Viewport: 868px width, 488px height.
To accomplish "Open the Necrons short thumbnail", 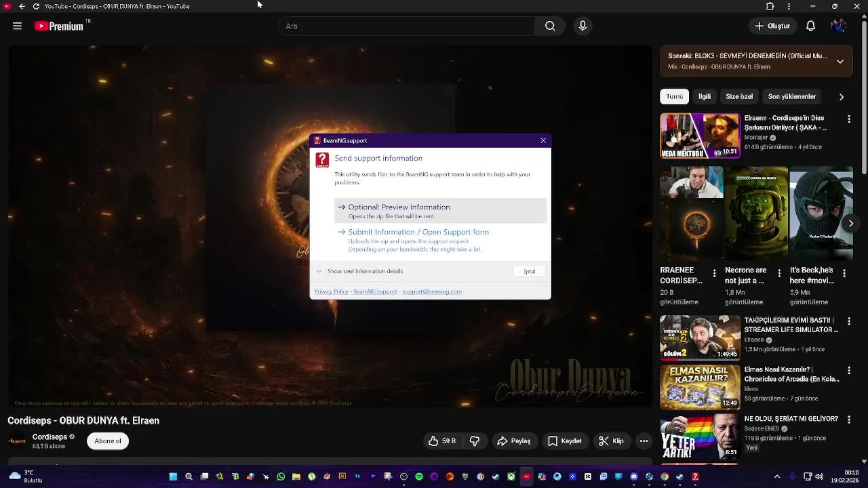I will pyautogui.click(x=756, y=213).
